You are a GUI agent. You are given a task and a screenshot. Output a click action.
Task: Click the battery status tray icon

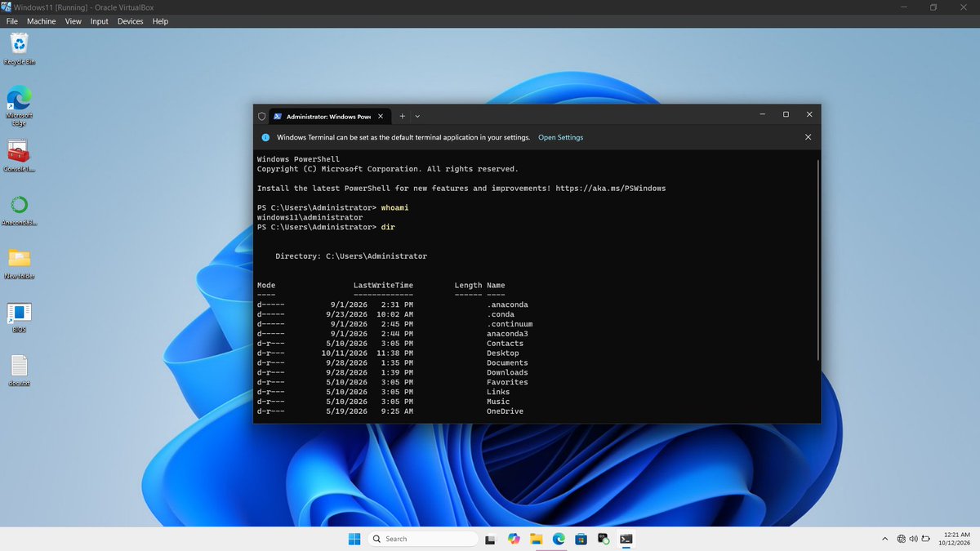coord(926,539)
